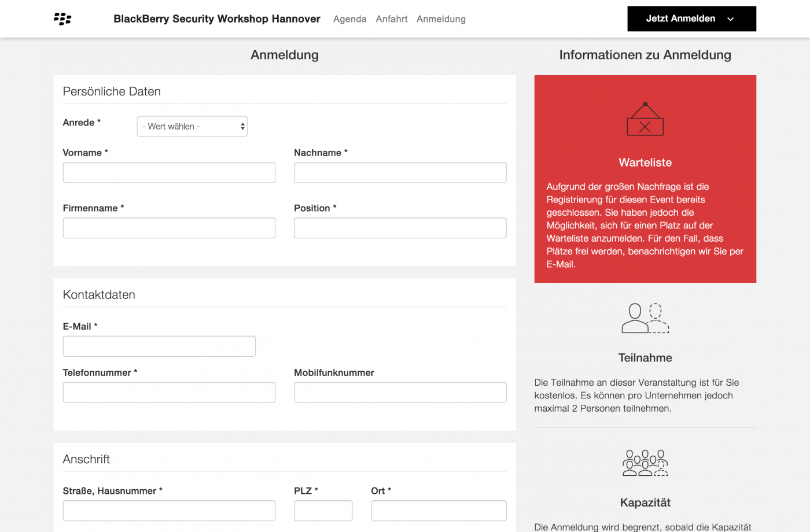Click the Mobilfunknummer text field
The width and height of the screenshot is (810, 532).
click(400, 393)
